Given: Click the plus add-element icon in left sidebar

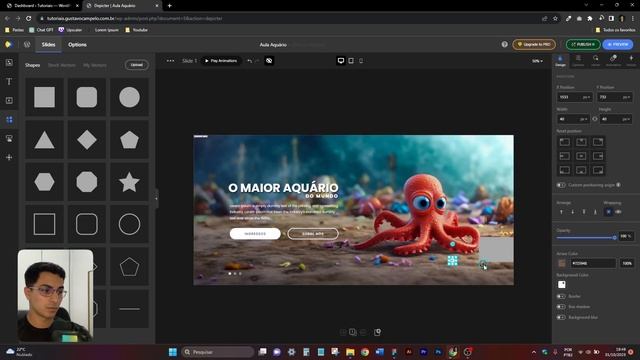Looking at the screenshot, I should [x=9, y=157].
